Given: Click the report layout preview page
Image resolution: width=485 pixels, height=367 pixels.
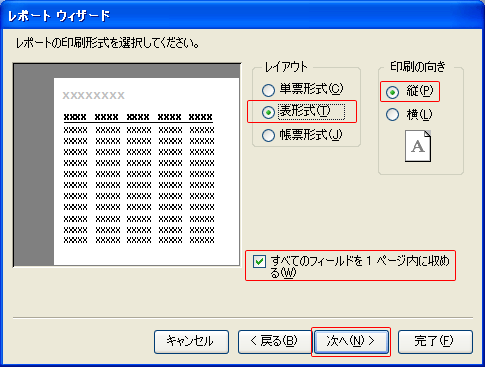Looking at the screenshot, I should coord(146,171).
